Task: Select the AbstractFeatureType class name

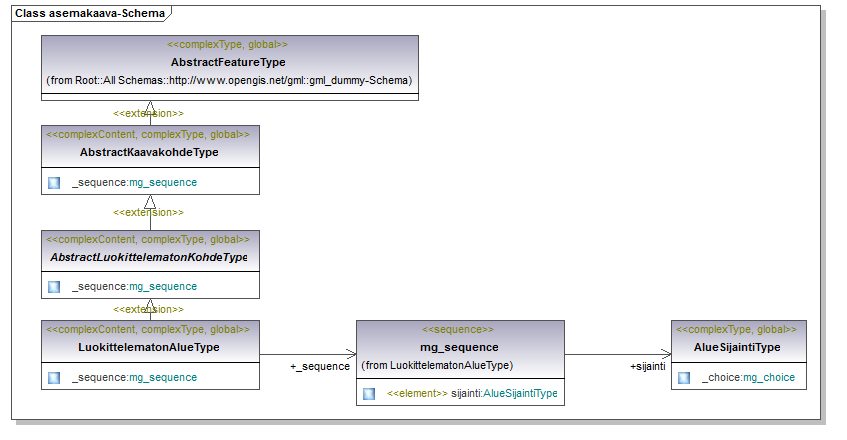Action: (228, 62)
